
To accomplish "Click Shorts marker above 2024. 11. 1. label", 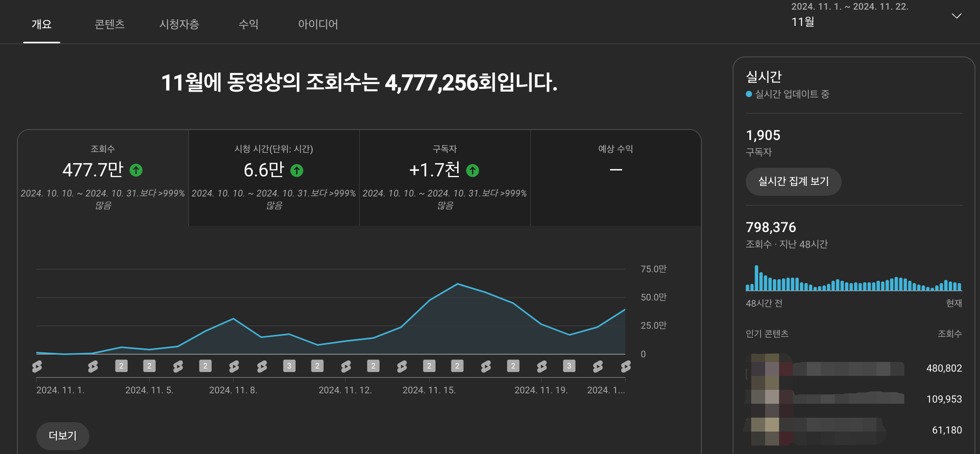I will (x=37, y=366).
